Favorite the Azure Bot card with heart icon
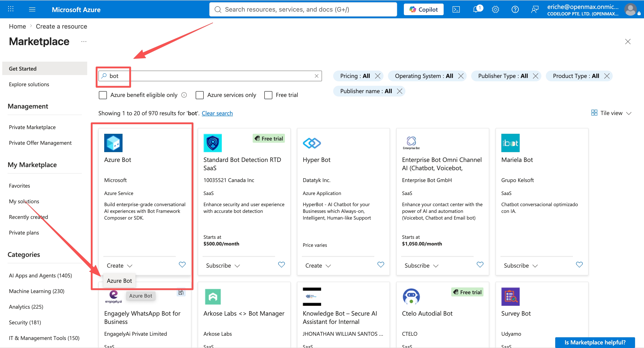644x348 pixels. (x=182, y=264)
